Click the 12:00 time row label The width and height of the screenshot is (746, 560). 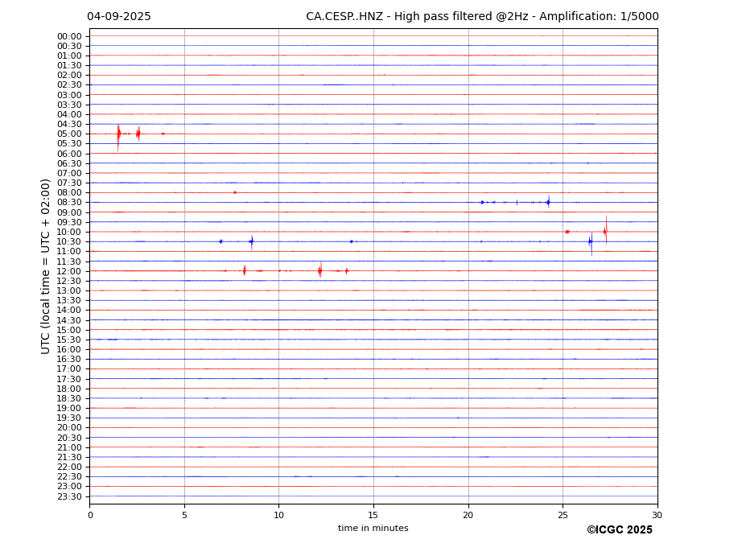(x=69, y=271)
